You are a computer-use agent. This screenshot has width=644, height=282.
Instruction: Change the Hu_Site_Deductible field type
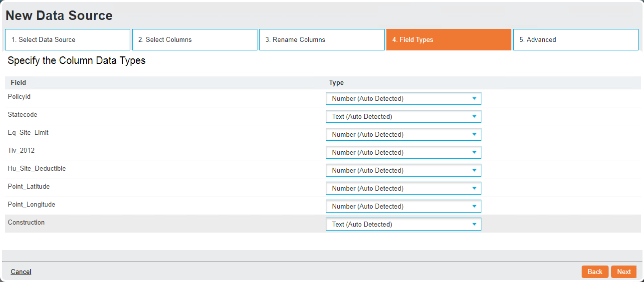[x=403, y=170]
